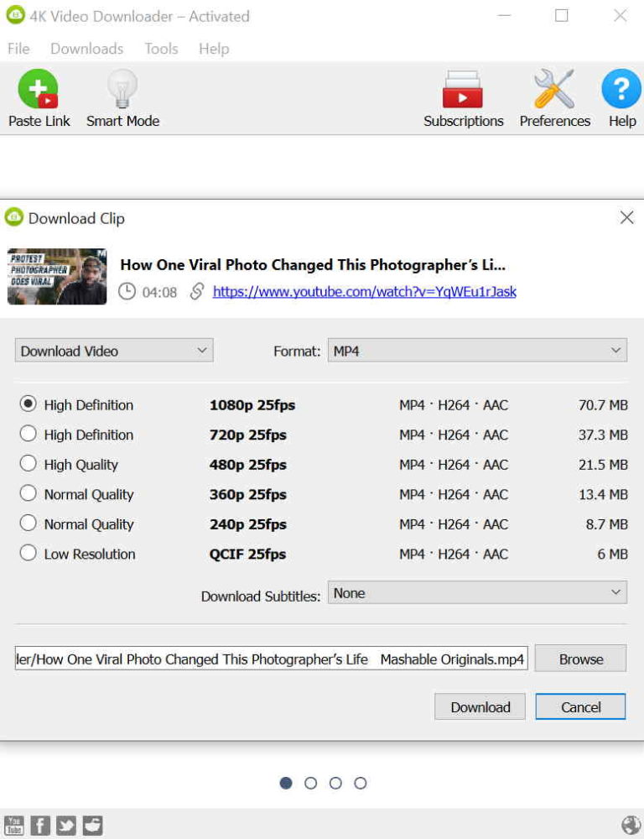Image resolution: width=644 pixels, height=839 pixels.
Task: Pick QCIF Low Resolution radio button
Action: [x=28, y=553]
